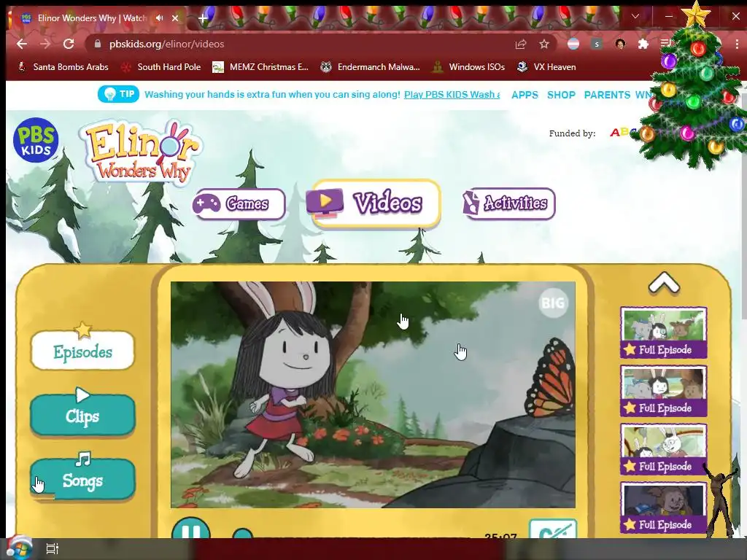Bookmark this page with the star icon

(544, 44)
